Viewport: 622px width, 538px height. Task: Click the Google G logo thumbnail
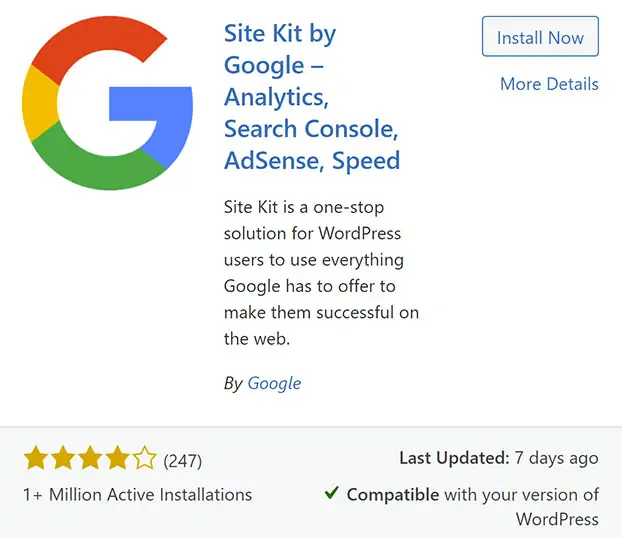pos(107,103)
